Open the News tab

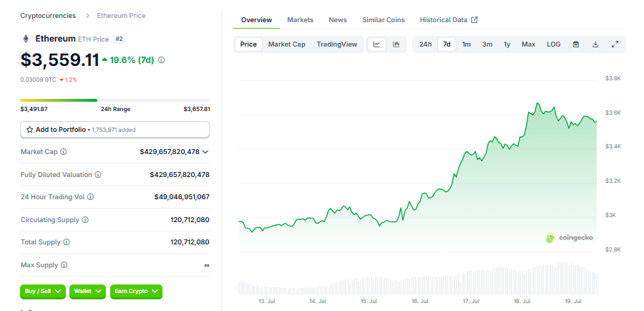tap(338, 20)
